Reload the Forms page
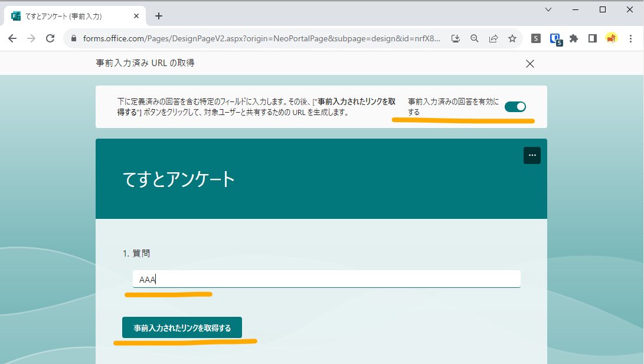This screenshot has height=364, width=644. tap(50, 38)
